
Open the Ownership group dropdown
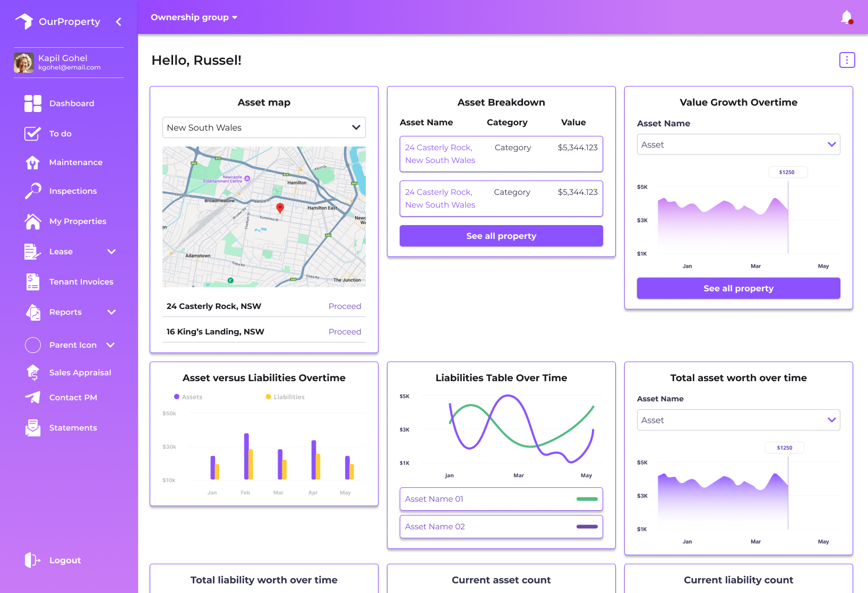pyautogui.click(x=194, y=18)
